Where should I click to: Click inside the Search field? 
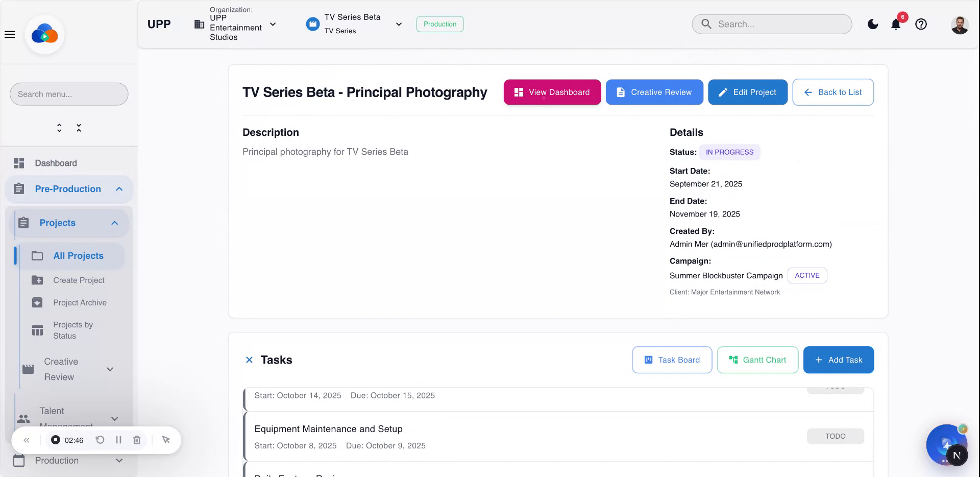[771, 24]
